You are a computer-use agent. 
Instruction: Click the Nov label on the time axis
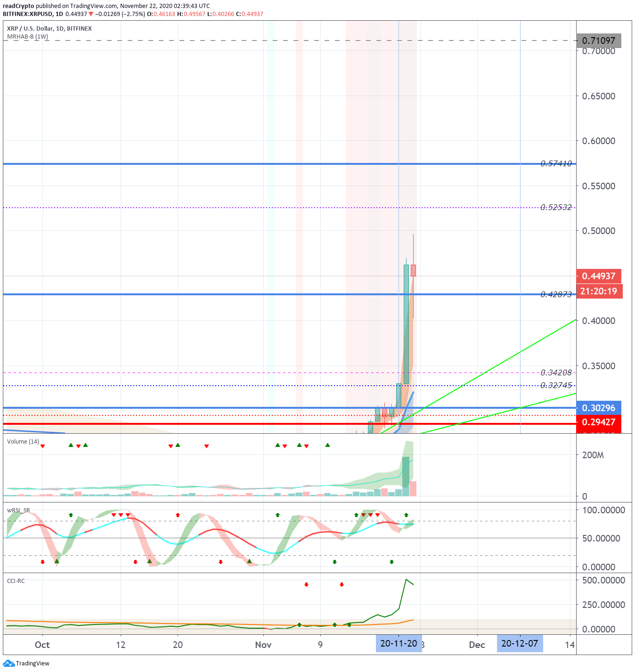pyautogui.click(x=263, y=645)
